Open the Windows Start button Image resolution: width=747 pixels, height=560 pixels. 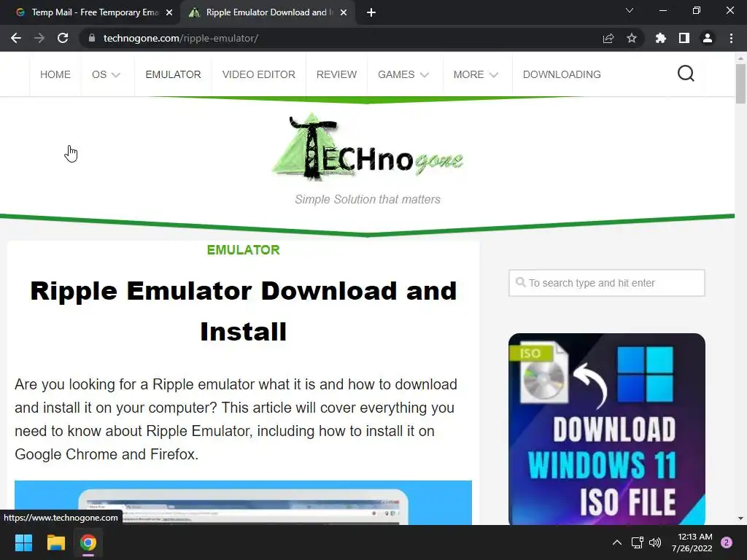(23, 542)
